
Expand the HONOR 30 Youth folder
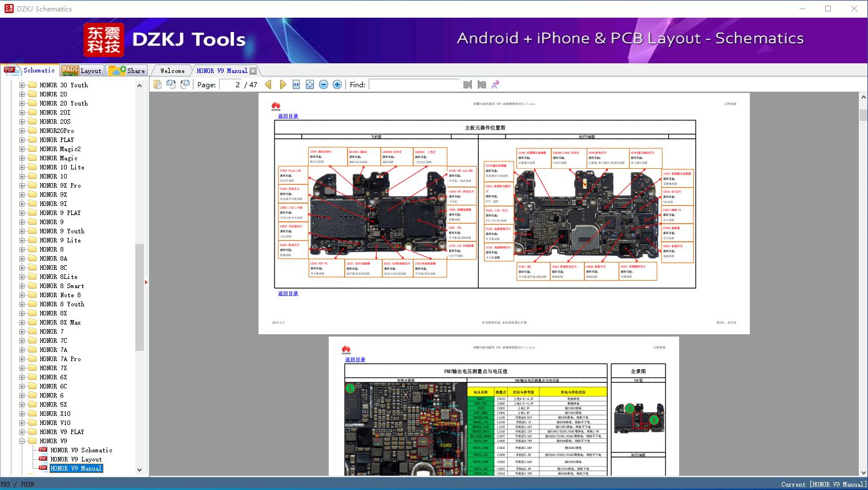[22, 85]
